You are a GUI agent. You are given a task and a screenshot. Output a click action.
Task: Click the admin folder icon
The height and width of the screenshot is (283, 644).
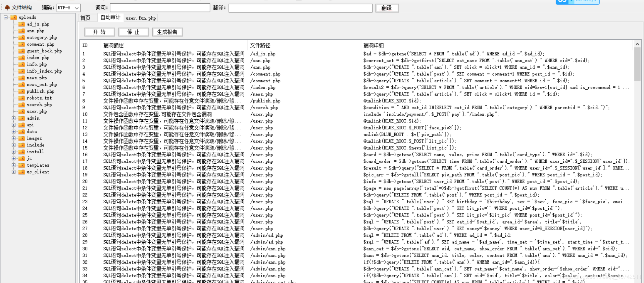21,118
